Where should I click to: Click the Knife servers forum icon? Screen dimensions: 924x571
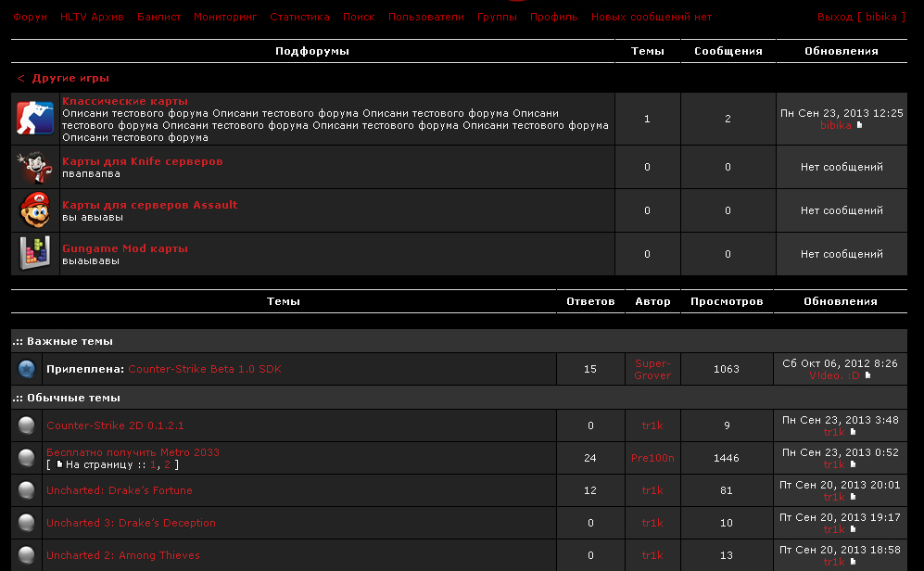(x=35, y=167)
